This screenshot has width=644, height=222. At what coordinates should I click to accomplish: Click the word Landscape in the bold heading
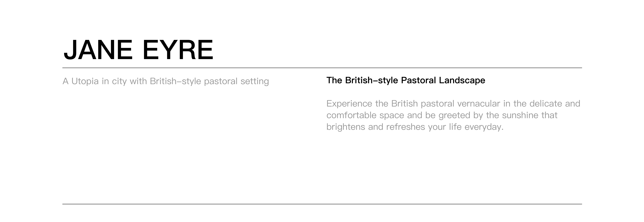(x=462, y=80)
